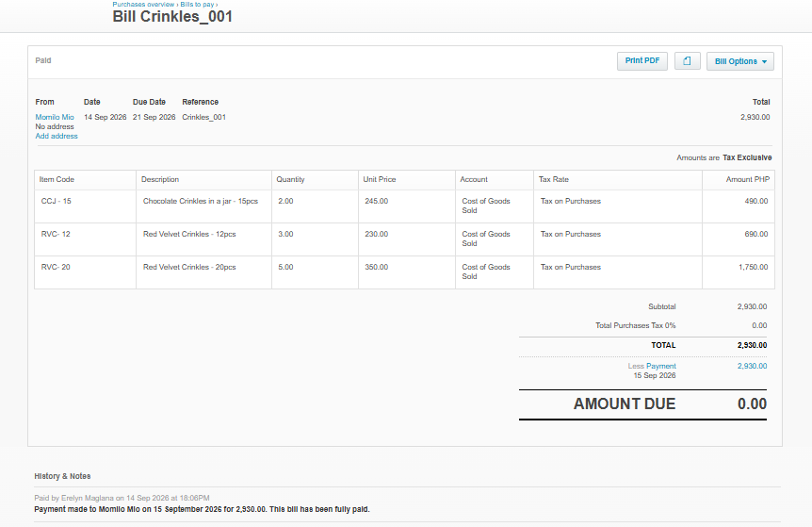This screenshot has width=812, height=527.
Task: Click the quantity 5.00 cell
Action: 315,272
